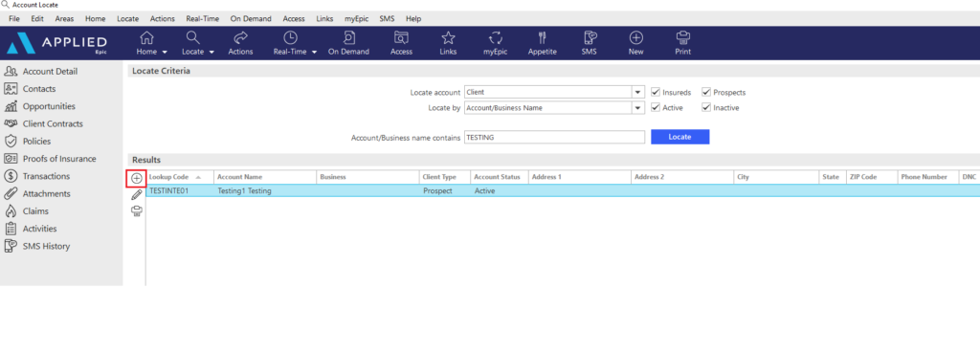The width and height of the screenshot is (980, 354).
Task: Click the Active account status cell
Action: pos(500,191)
